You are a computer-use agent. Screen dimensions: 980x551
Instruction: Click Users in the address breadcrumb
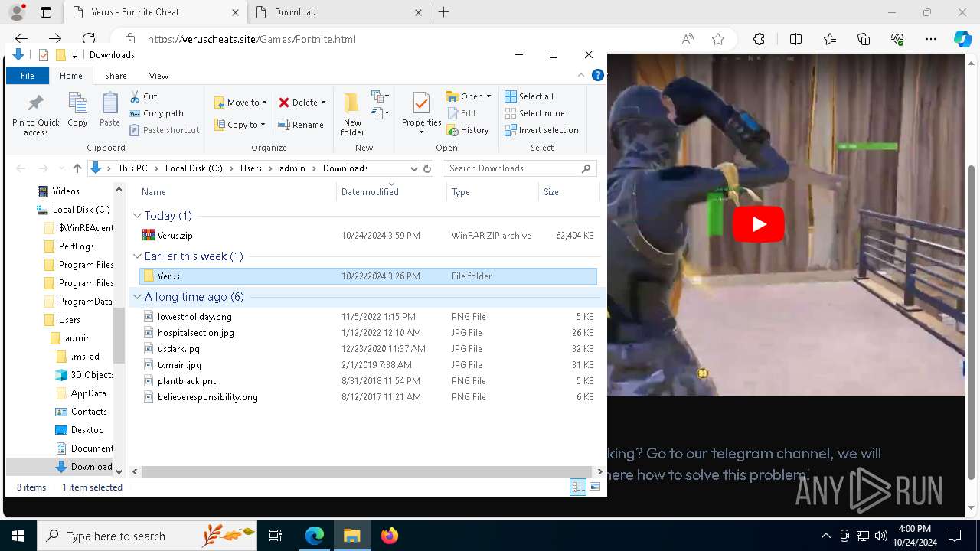[251, 168]
